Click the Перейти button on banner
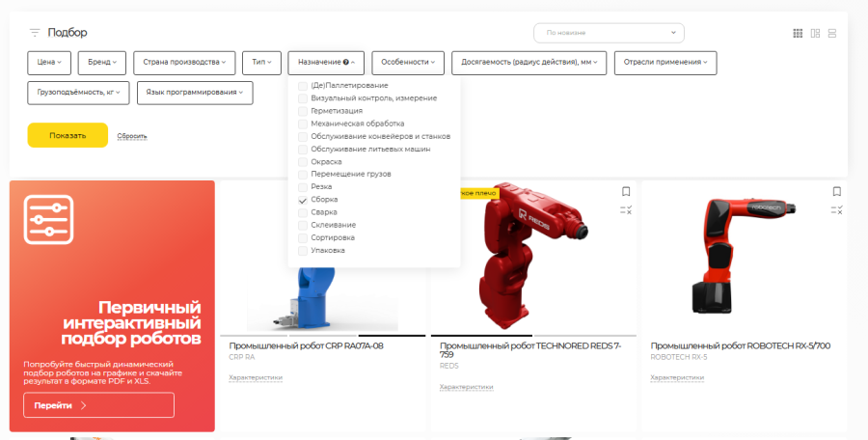Image resolution: width=868 pixels, height=440 pixels. click(98, 405)
